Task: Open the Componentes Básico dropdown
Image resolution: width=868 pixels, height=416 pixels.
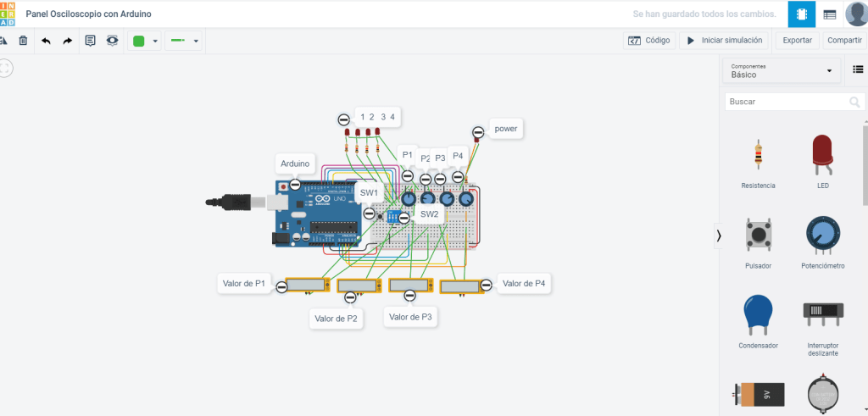Action: click(x=781, y=70)
